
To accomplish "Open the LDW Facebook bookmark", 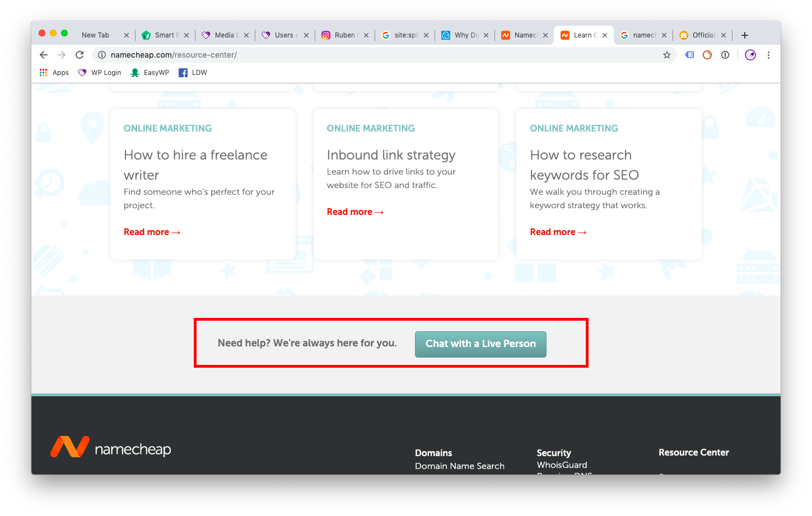I will [x=193, y=73].
